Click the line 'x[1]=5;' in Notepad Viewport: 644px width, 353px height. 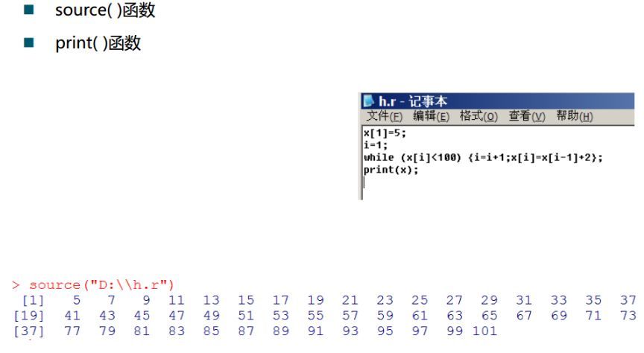(385, 133)
